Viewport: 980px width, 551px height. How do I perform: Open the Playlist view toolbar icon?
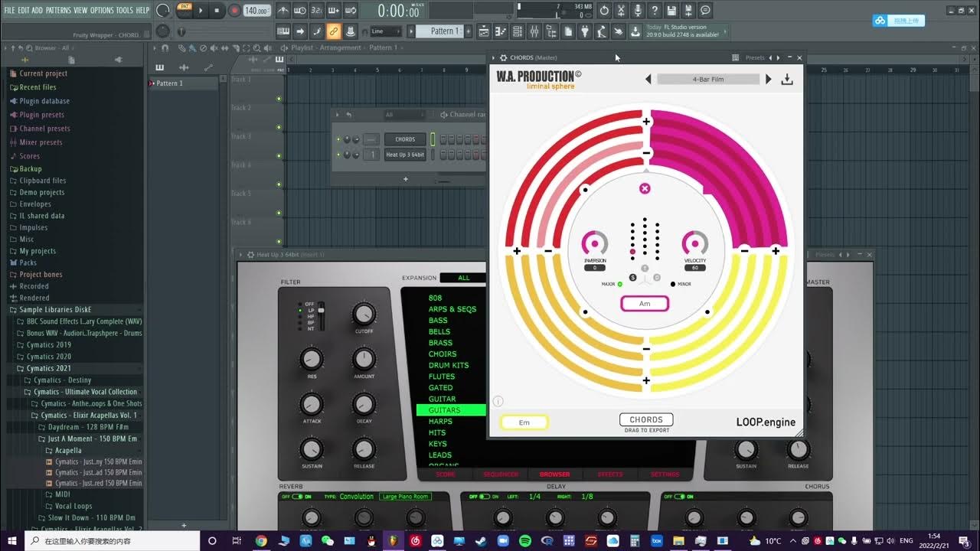[x=484, y=31]
